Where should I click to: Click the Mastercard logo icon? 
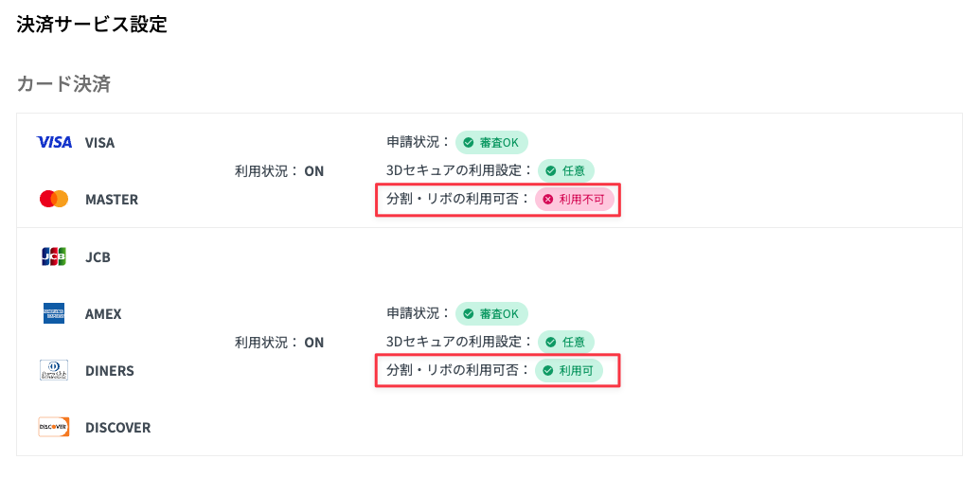pyautogui.click(x=54, y=200)
